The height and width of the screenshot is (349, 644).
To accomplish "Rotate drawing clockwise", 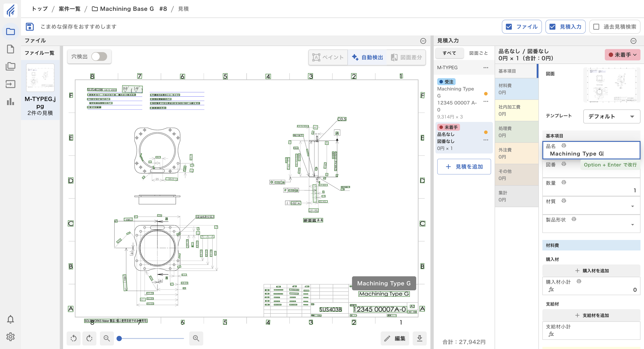I will 89,338.
